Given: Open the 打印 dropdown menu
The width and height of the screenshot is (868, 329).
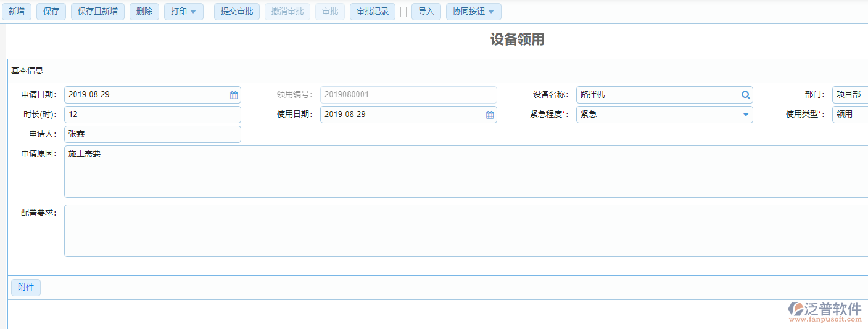Looking at the screenshot, I should (x=183, y=12).
